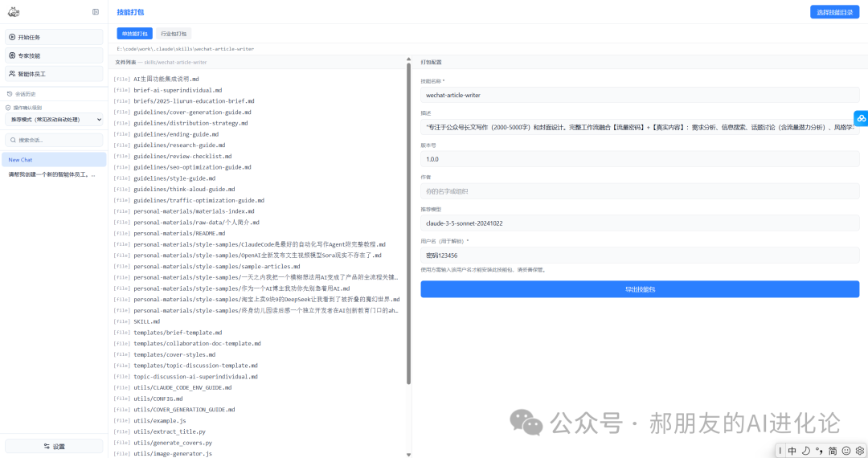868x458 pixels.
Task: Toggle IME 简 simplified/traditional mode
Action: coord(833,451)
